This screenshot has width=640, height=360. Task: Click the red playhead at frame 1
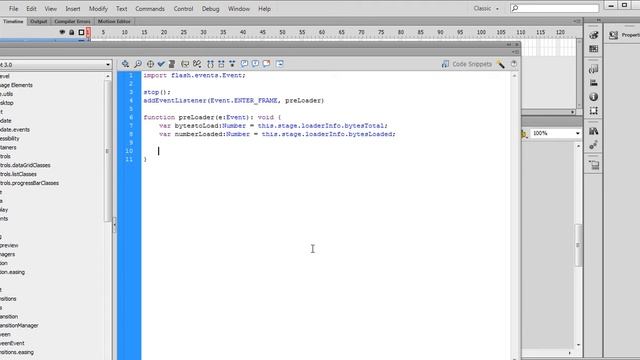(x=88, y=32)
